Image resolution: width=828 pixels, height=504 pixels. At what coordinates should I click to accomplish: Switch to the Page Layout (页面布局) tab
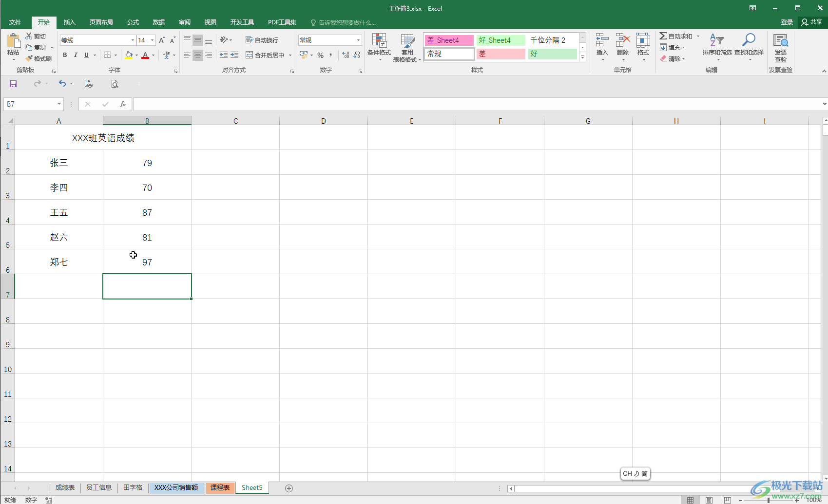click(x=101, y=22)
